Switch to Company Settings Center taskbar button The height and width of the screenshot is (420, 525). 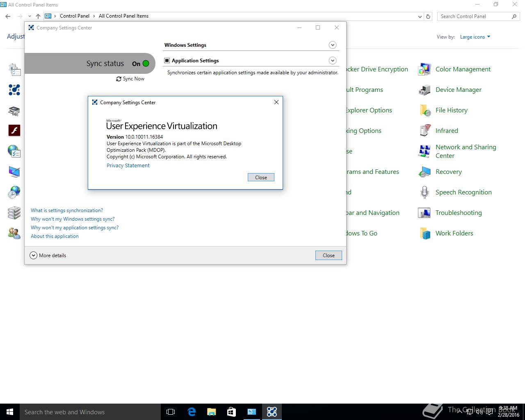pos(272,412)
